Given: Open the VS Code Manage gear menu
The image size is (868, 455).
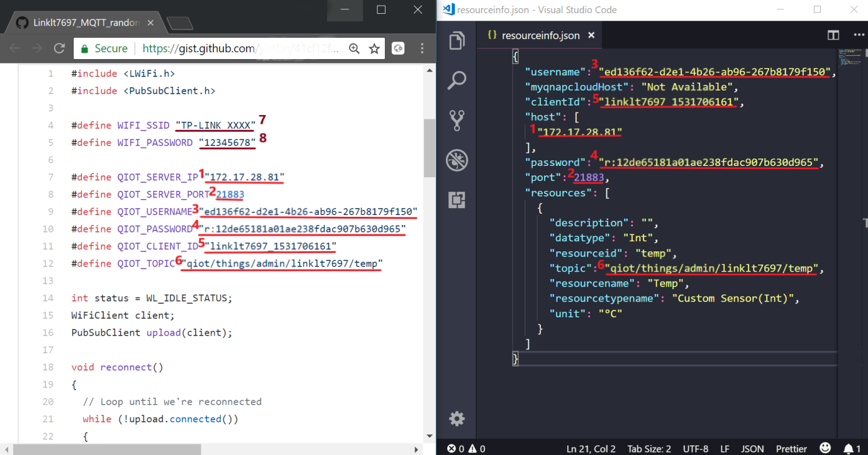Looking at the screenshot, I should coord(457,419).
